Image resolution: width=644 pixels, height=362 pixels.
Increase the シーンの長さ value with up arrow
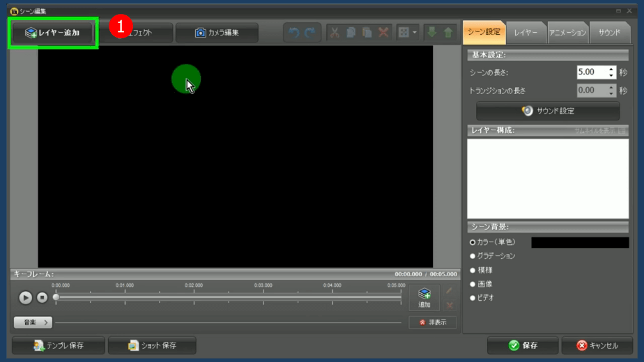[611, 69]
